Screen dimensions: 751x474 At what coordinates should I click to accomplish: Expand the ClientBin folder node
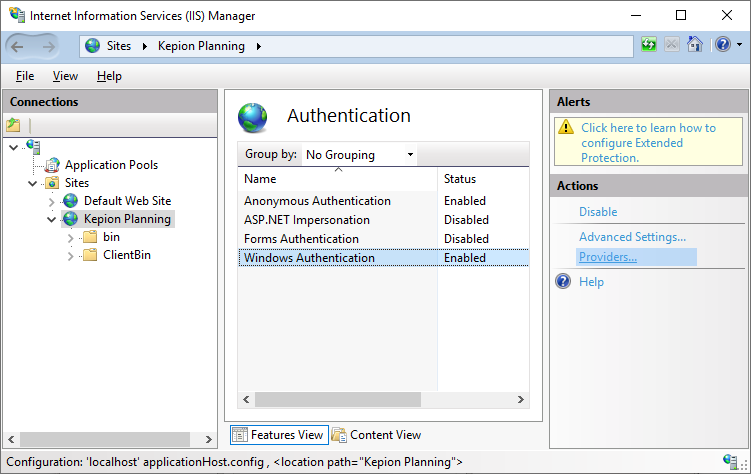70,255
